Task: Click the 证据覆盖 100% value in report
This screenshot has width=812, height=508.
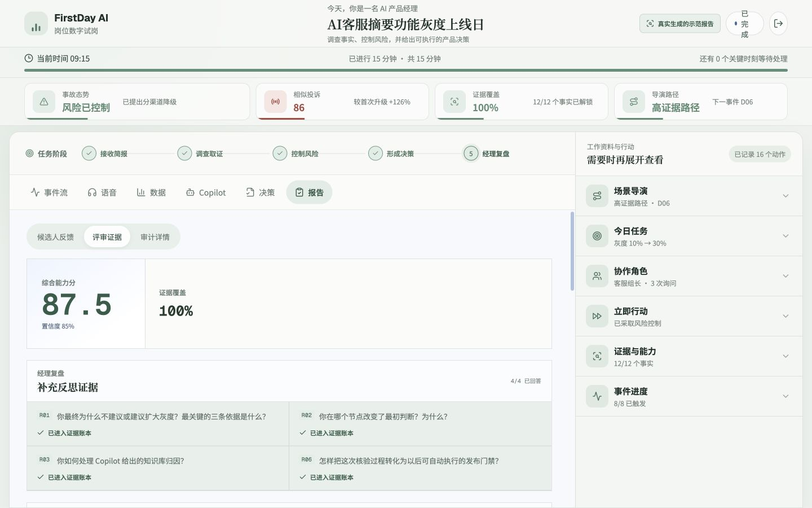Action: click(x=176, y=311)
